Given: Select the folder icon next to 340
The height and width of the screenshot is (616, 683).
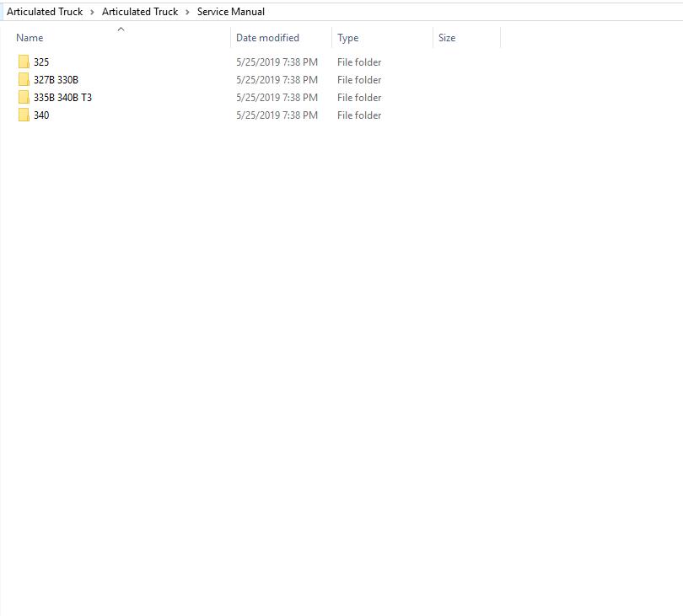Looking at the screenshot, I should tap(24, 115).
